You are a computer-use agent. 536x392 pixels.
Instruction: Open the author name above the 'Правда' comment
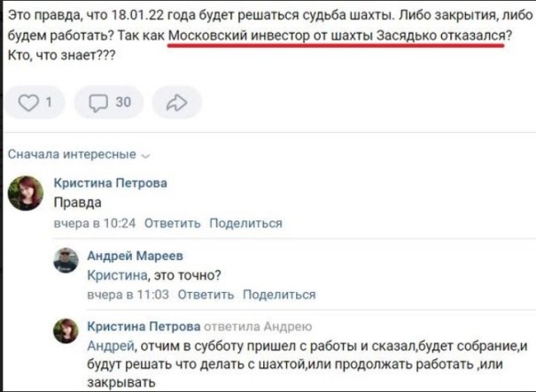[110, 183]
